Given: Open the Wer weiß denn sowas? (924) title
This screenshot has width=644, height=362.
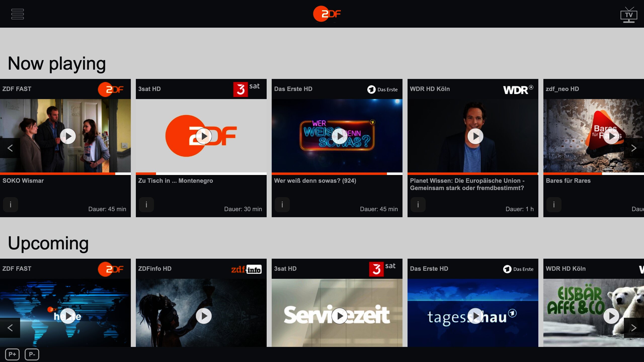Looking at the screenshot, I should pyautogui.click(x=315, y=181).
